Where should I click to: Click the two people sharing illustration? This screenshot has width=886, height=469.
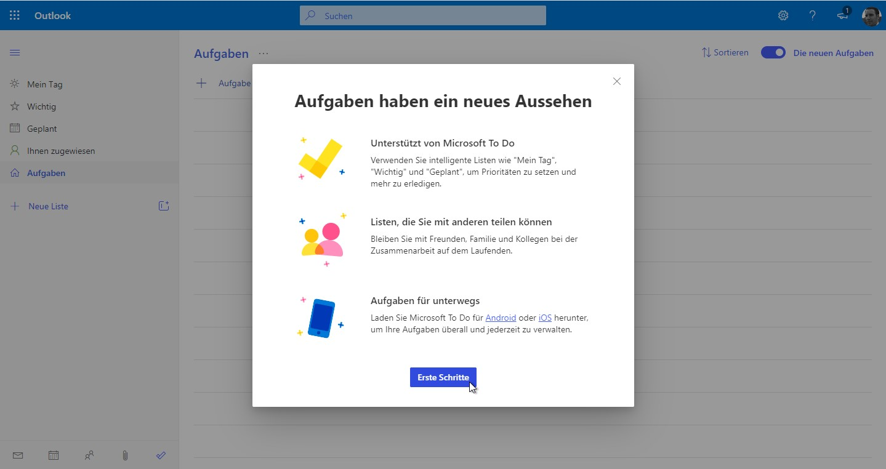pos(323,239)
